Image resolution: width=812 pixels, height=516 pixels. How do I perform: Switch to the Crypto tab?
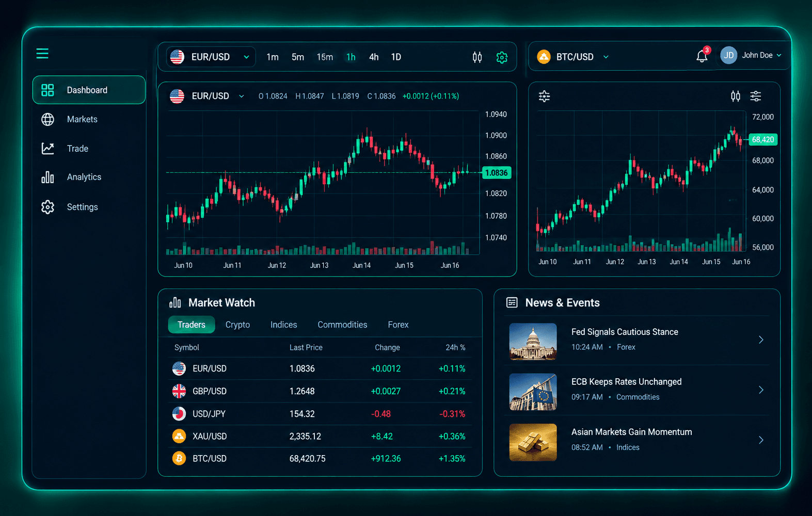coord(237,325)
